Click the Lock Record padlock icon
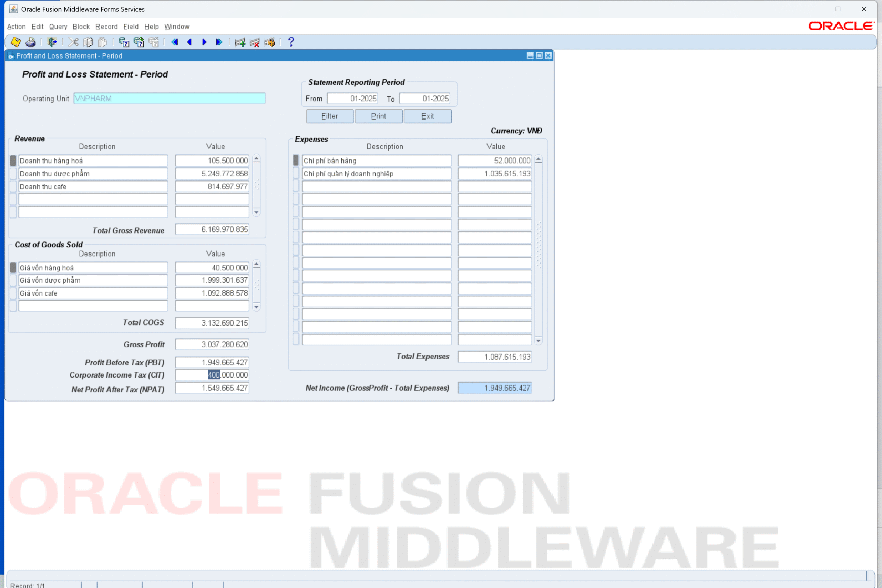882x588 pixels. tap(270, 42)
